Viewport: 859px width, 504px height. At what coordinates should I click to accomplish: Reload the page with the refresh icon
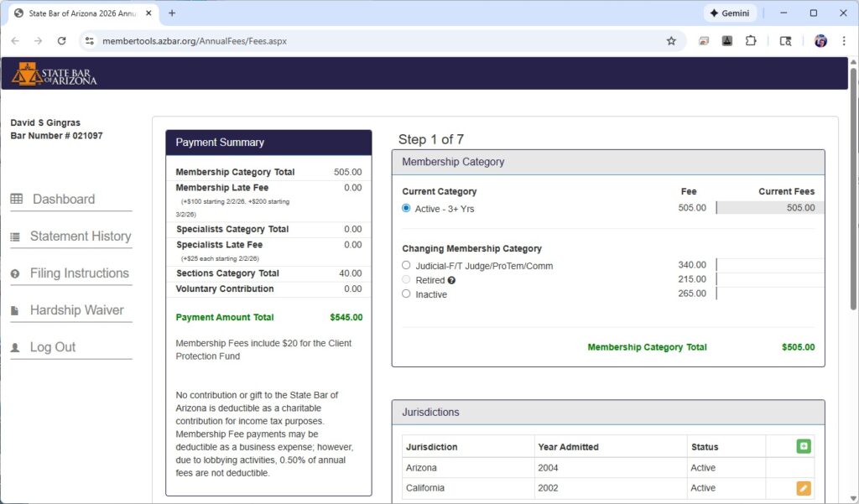[x=61, y=41]
